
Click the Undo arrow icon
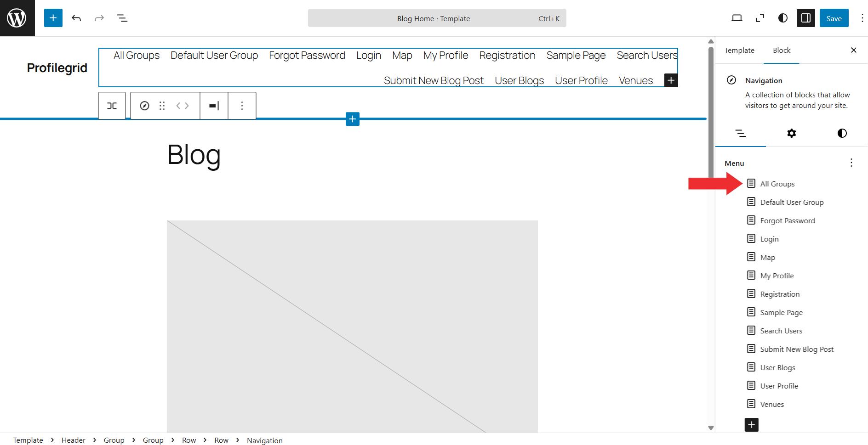click(76, 18)
